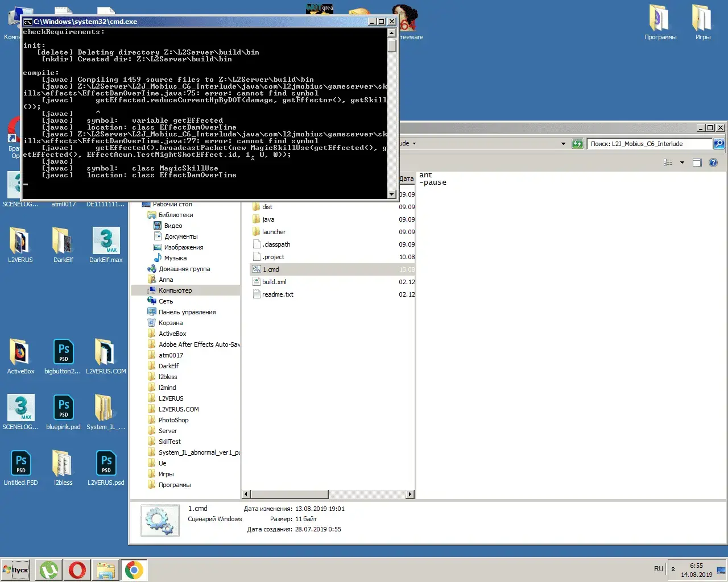Select Anna user folder in tree
Viewport: 728px width, 582px height.
point(166,280)
